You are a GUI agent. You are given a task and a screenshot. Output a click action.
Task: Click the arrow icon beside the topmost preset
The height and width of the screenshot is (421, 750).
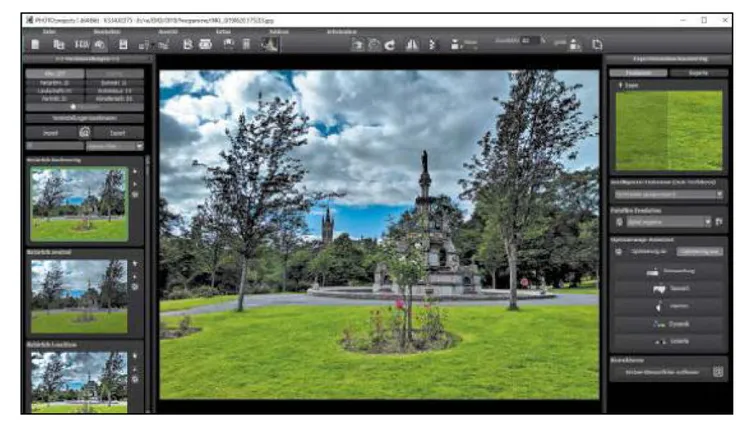[x=135, y=183]
